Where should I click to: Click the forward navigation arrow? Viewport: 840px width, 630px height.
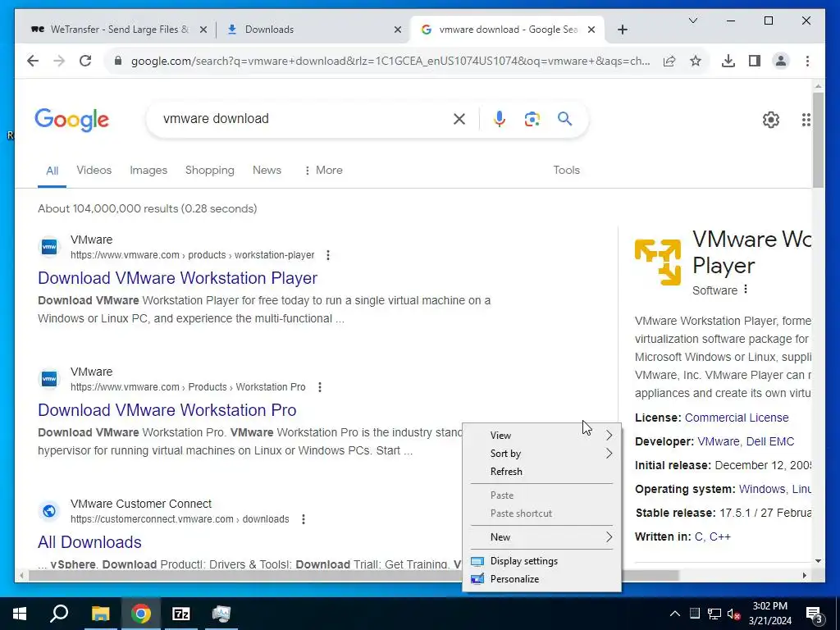59,61
